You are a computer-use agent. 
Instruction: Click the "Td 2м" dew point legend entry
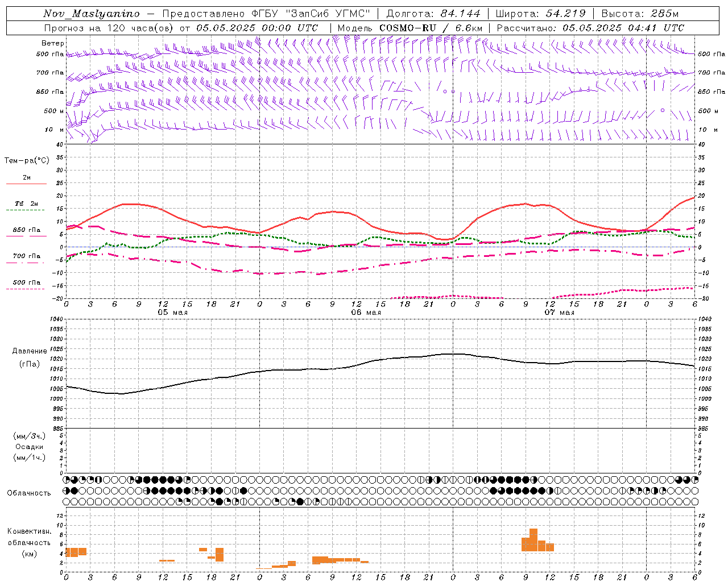(x=27, y=203)
